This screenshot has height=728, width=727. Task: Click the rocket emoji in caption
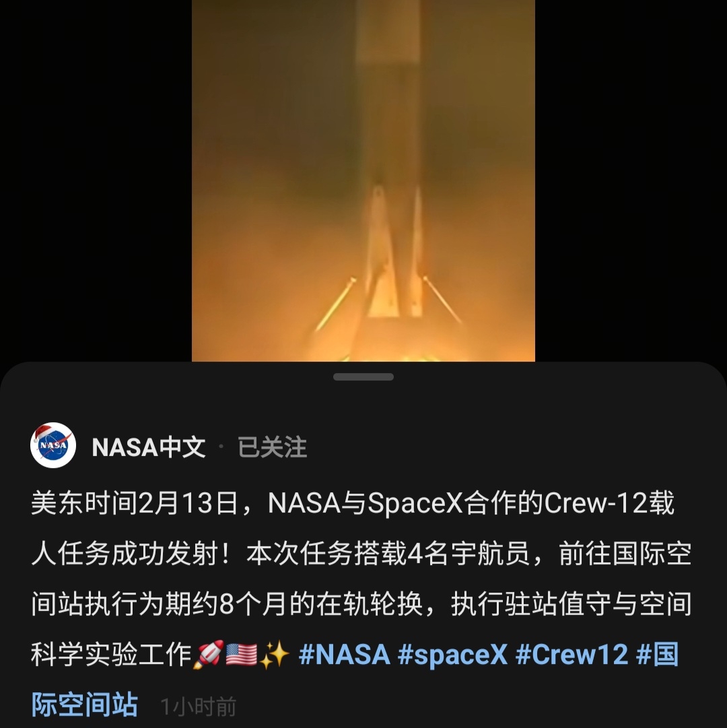[x=209, y=655]
